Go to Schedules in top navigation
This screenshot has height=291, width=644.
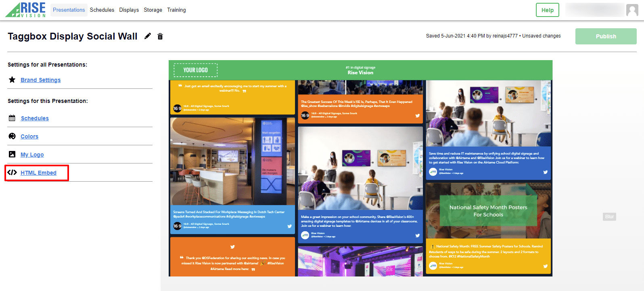pos(102,10)
